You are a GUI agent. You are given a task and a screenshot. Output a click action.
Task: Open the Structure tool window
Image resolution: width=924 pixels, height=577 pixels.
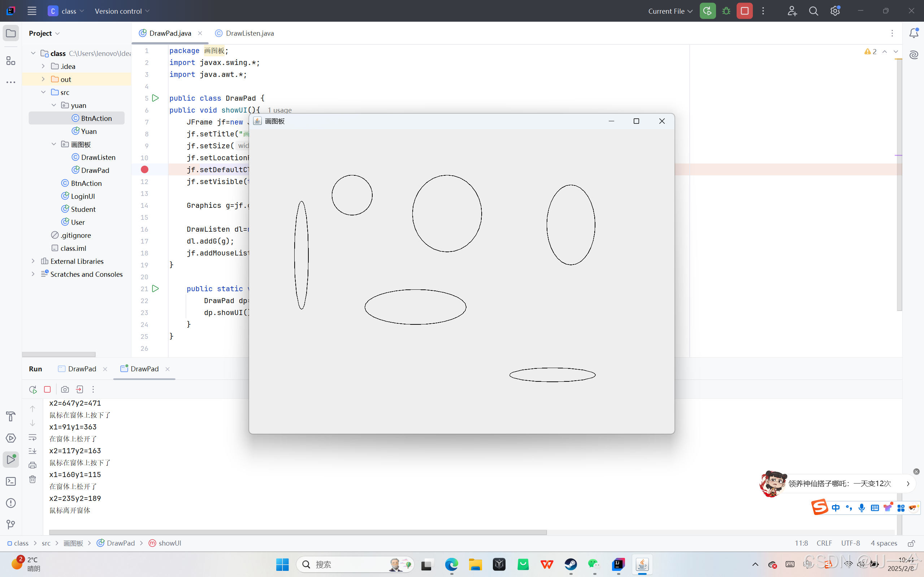[x=11, y=61]
